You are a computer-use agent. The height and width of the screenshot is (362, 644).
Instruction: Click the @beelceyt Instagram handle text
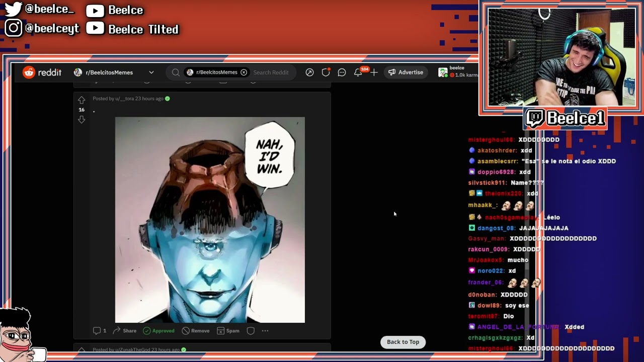52,28
